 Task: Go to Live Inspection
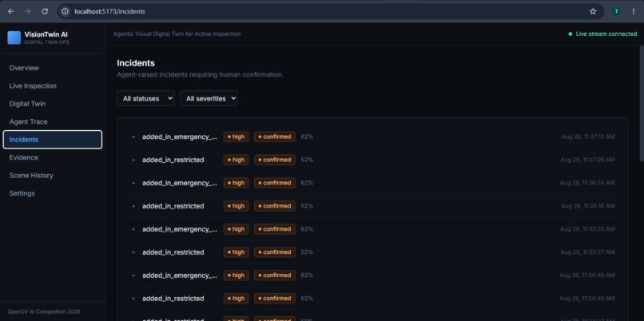click(53, 85)
